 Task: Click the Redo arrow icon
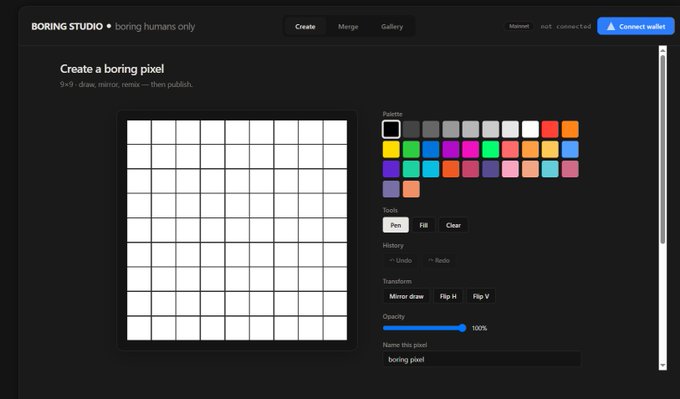pos(431,260)
